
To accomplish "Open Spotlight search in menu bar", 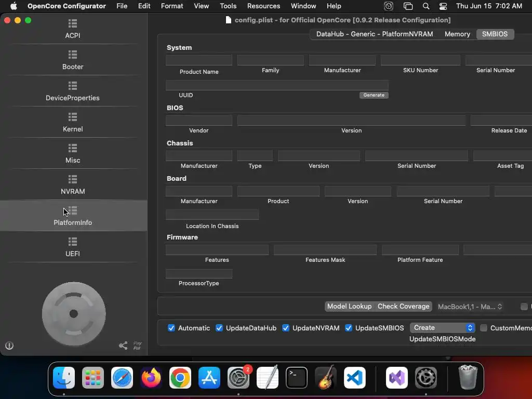I will tap(426, 6).
